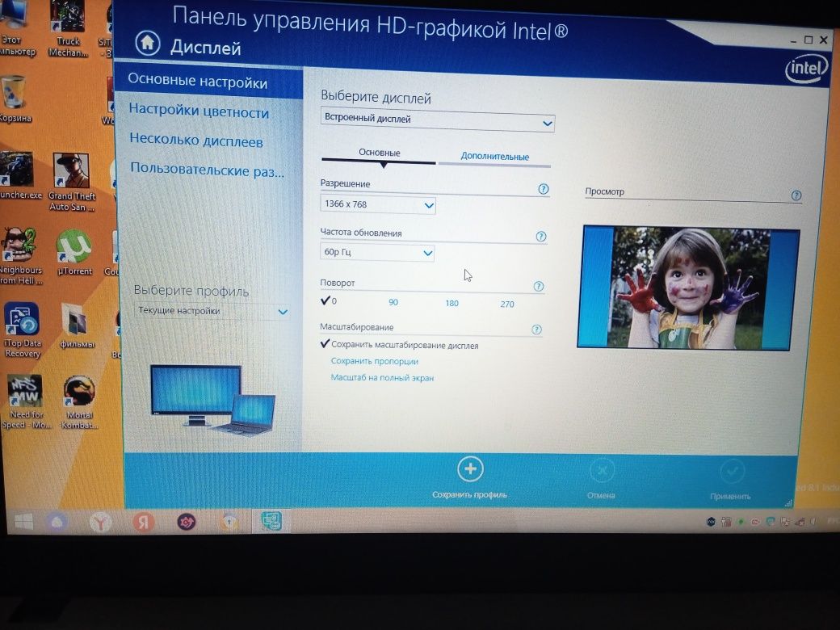Image resolution: width=840 pixels, height=630 pixels.
Task: Click the Home icon next to Дисплей
Action: point(147,42)
